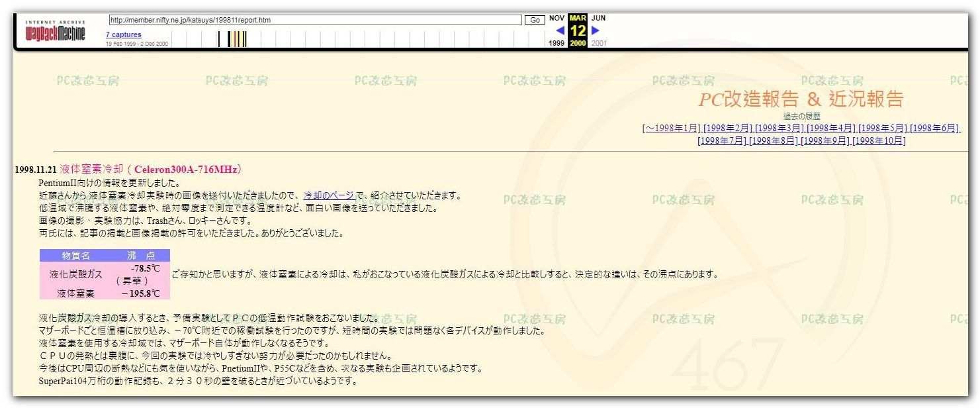Follow the 冷却のページ link

click(329, 195)
